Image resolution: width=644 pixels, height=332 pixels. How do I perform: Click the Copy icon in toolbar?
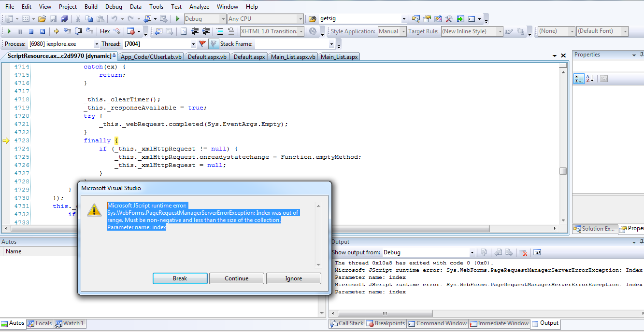[x=89, y=19]
